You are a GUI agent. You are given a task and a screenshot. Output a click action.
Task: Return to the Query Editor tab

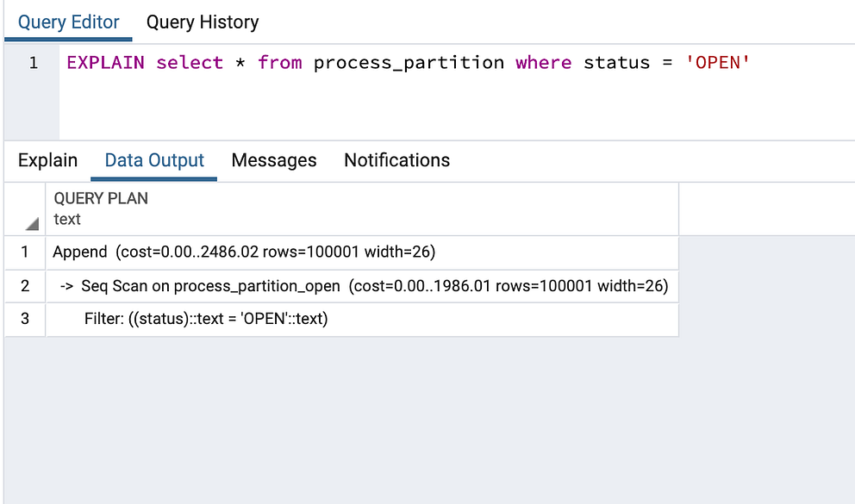click(68, 22)
